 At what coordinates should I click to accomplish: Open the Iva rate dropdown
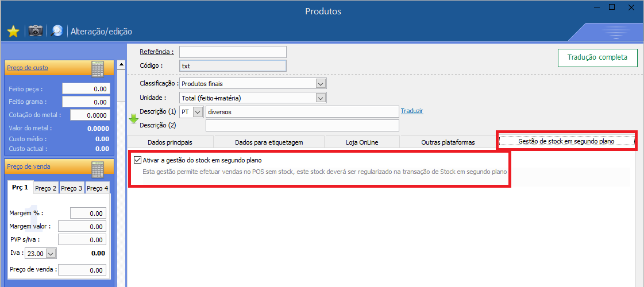tap(50, 253)
